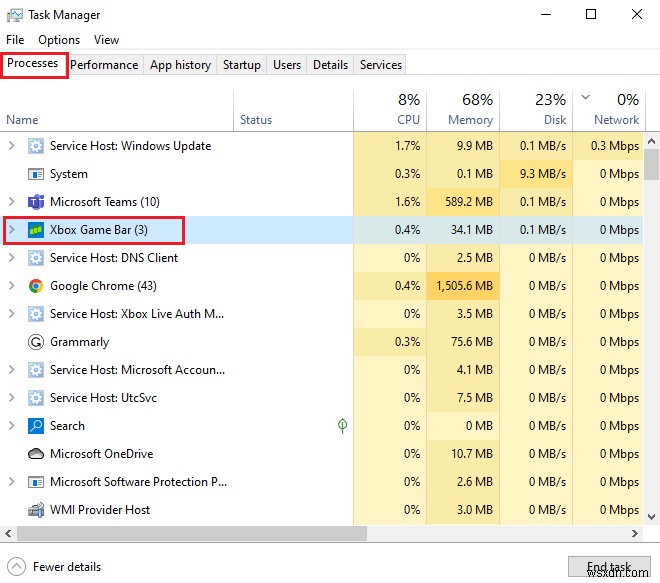660x583 pixels.
Task: Click the Grammarly process icon
Action: point(35,342)
